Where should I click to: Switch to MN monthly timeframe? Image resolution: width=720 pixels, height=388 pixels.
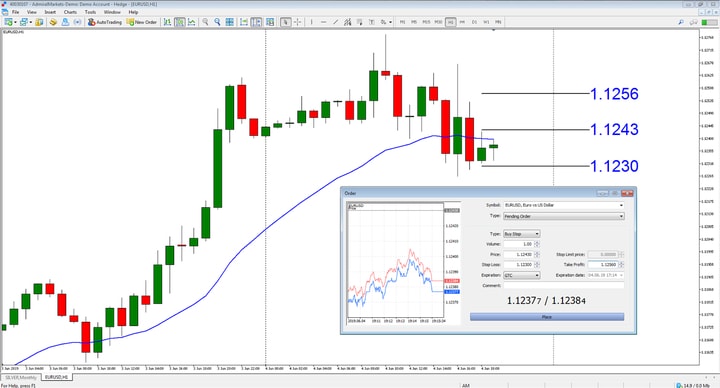(x=498, y=22)
